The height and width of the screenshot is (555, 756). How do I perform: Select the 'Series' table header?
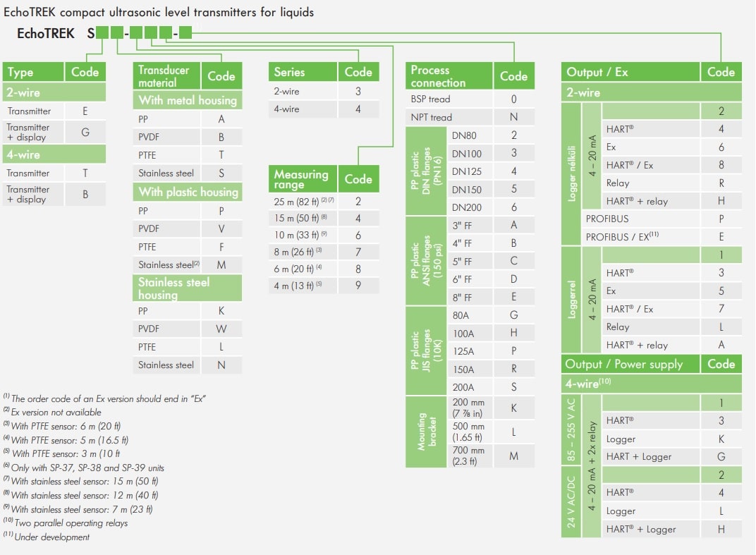coord(303,72)
